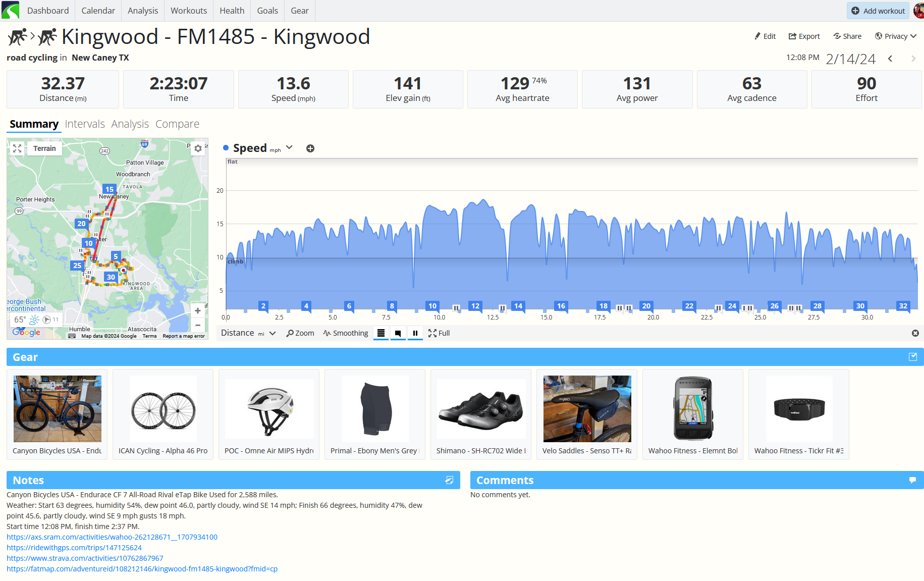The width and height of the screenshot is (924, 581).
Task: Expand the Privacy dropdown
Action: pos(896,36)
